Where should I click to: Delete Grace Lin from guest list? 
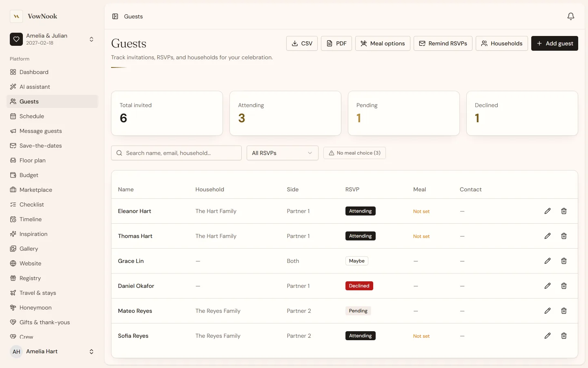[564, 261]
